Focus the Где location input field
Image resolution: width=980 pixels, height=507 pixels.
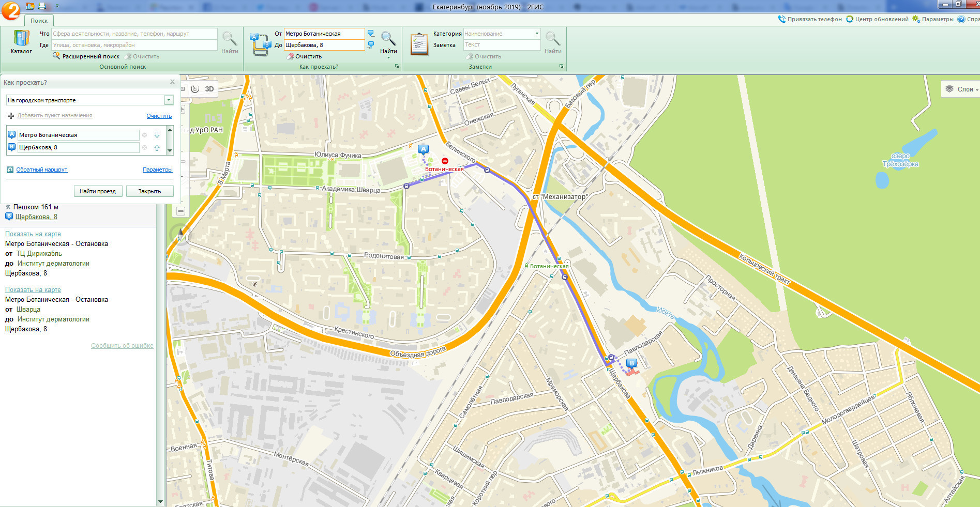click(x=134, y=45)
